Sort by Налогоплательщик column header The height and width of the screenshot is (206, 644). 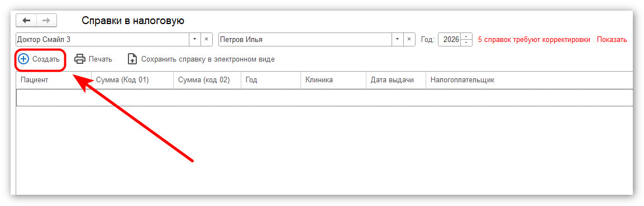tap(529, 80)
